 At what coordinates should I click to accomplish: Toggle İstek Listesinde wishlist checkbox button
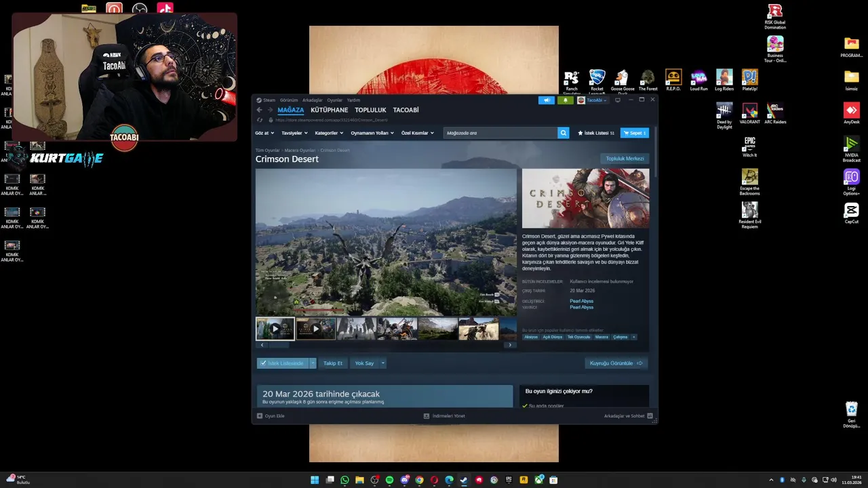pos(283,363)
